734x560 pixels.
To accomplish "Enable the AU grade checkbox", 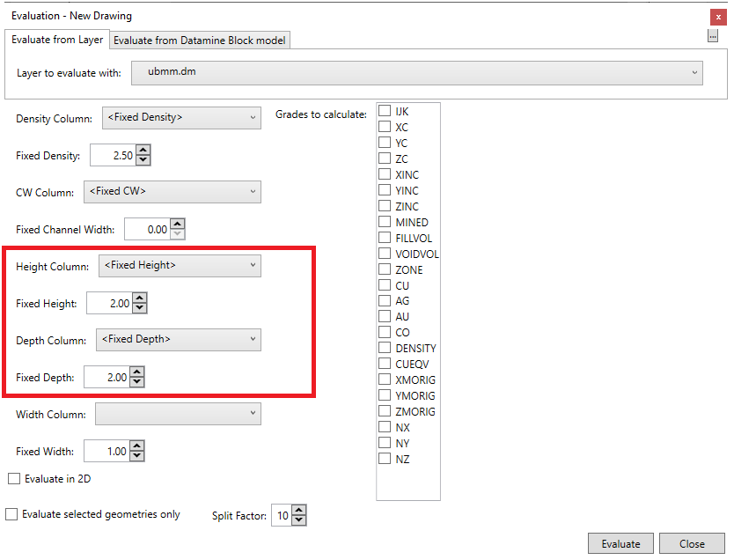I will point(385,317).
